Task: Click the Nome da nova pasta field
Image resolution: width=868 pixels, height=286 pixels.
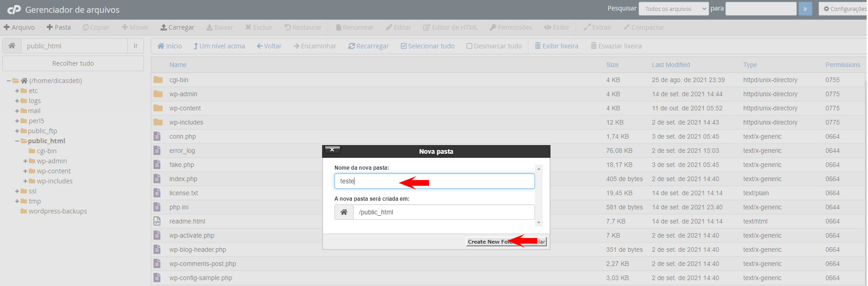Action: 434,181
